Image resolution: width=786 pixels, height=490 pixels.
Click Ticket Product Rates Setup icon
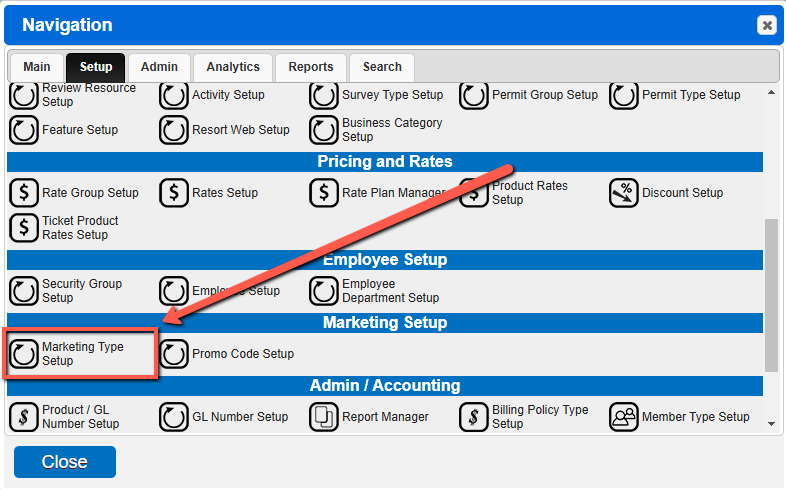pos(24,228)
